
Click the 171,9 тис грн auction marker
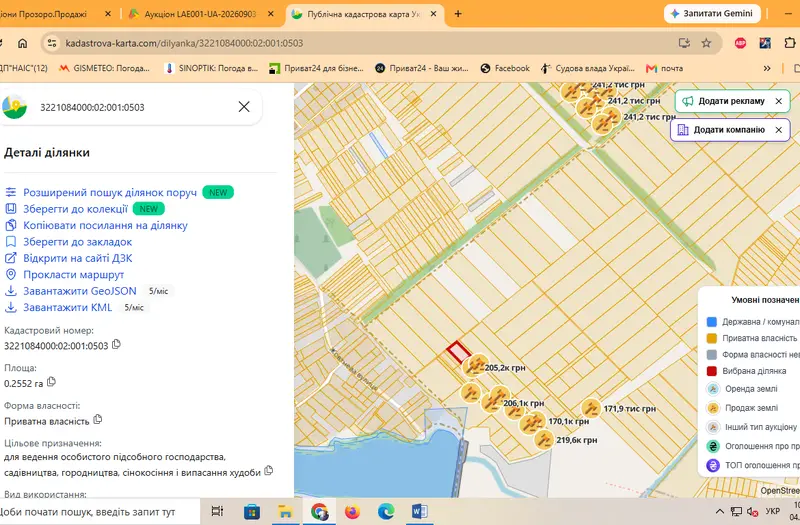click(x=591, y=408)
